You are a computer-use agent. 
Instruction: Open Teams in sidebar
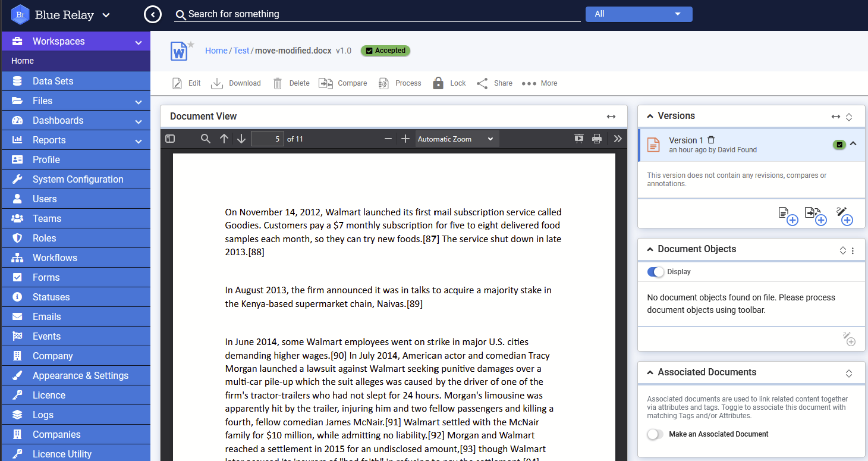(76, 218)
